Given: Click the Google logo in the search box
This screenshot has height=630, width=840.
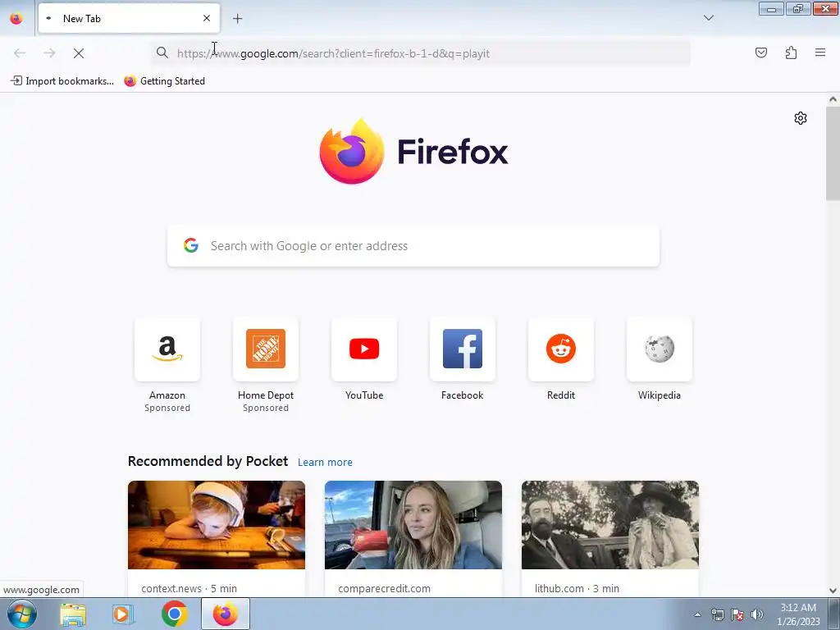Looking at the screenshot, I should pyautogui.click(x=191, y=245).
